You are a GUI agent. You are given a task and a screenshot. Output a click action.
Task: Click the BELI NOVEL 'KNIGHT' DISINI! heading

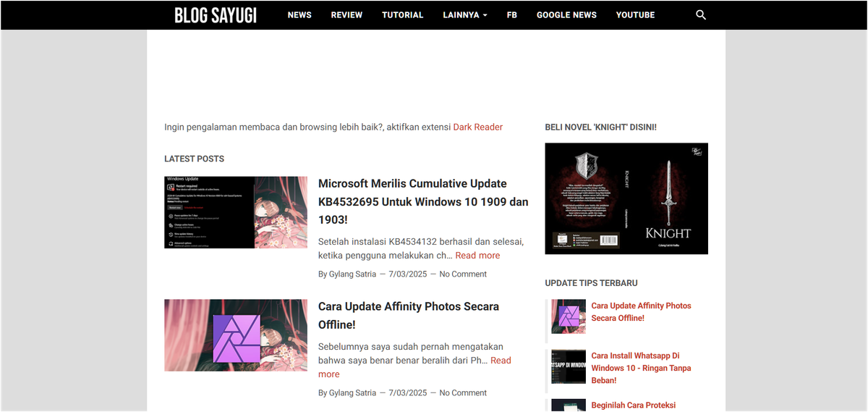pyautogui.click(x=600, y=127)
